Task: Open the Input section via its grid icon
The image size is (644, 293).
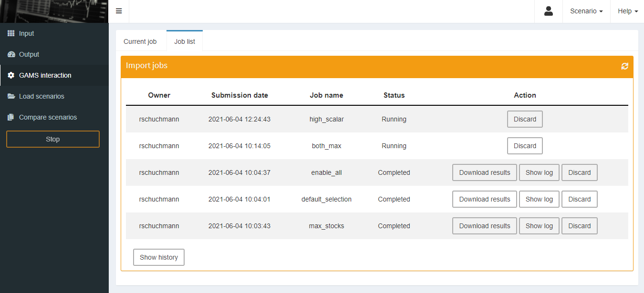Action: click(10, 33)
